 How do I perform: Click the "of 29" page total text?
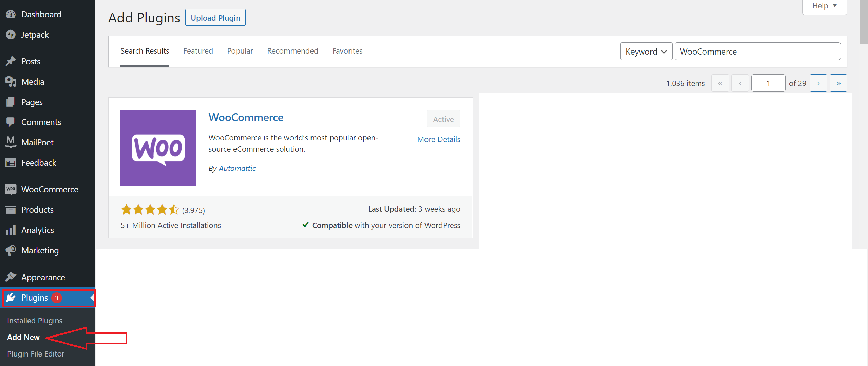[797, 83]
